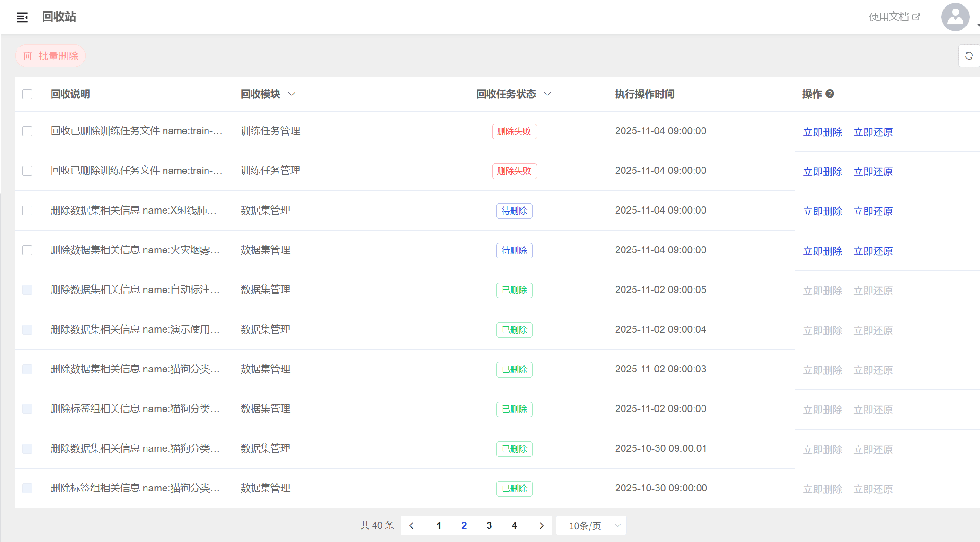Check the first train task row checkbox
The height and width of the screenshot is (542, 980).
[27, 131]
